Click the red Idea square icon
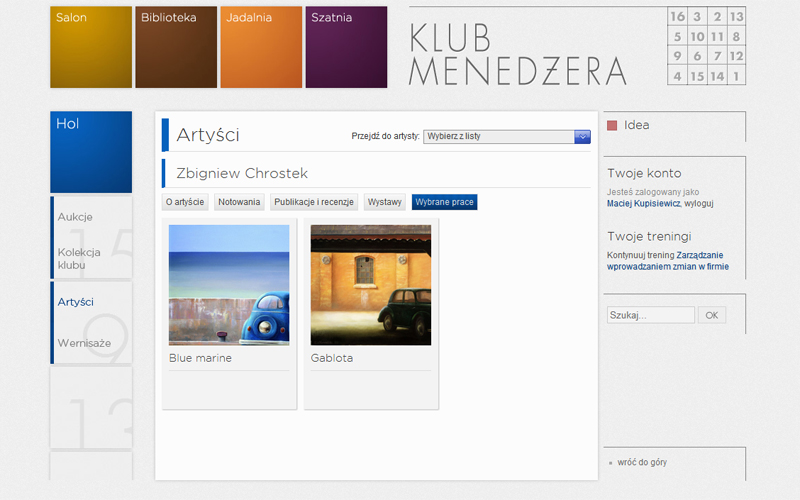The image size is (800, 500). pyautogui.click(x=612, y=126)
